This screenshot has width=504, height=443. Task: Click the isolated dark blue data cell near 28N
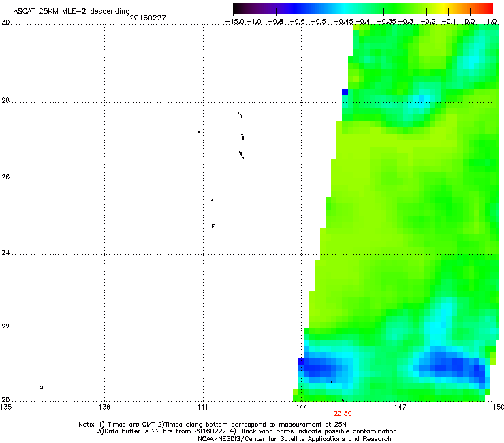[x=345, y=92]
